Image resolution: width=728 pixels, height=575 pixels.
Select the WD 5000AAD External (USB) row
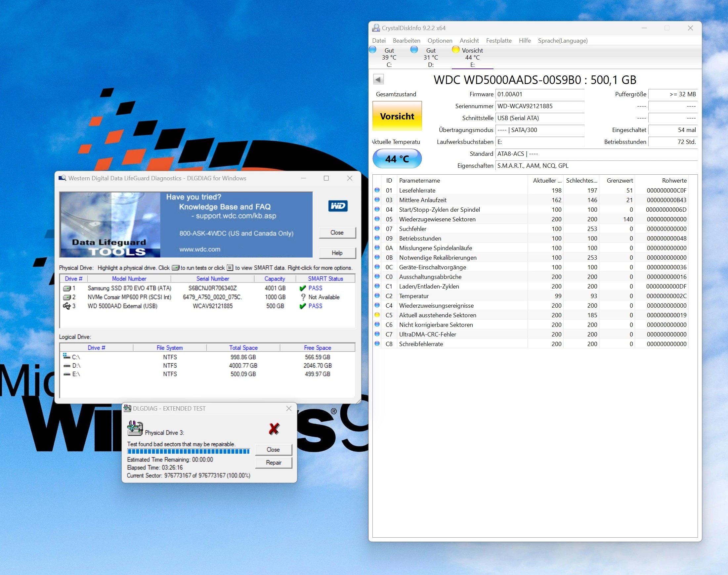point(207,306)
